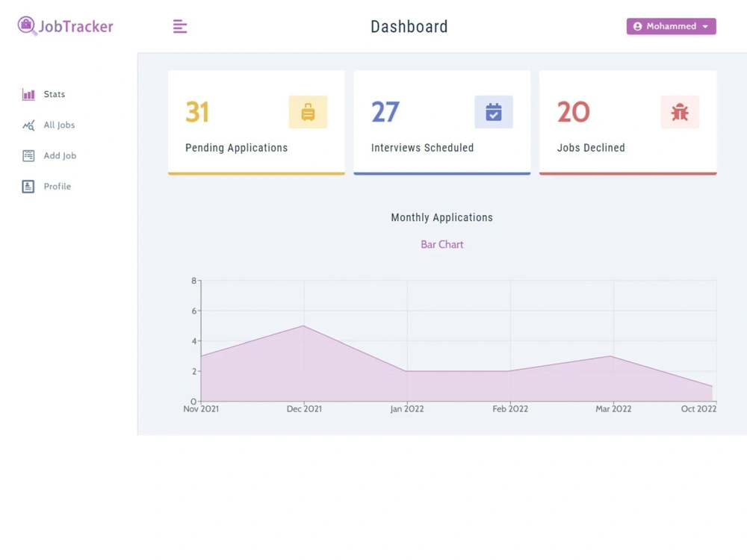Open the Mohammed user dropdown

click(x=672, y=26)
